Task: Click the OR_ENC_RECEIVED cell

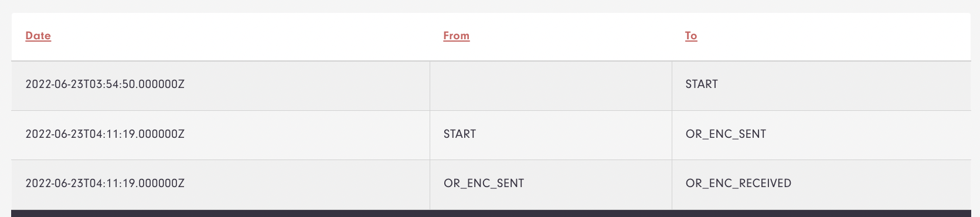Action: click(x=821, y=185)
